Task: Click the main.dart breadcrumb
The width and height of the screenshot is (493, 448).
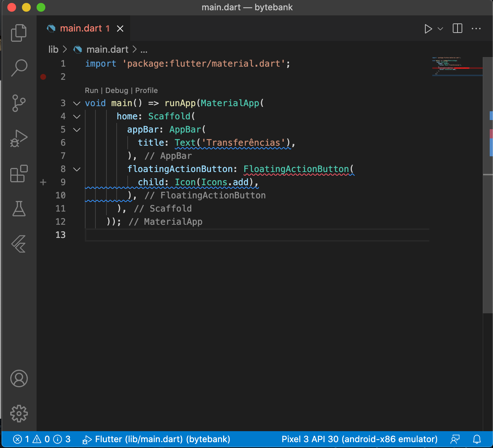Action: [x=107, y=49]
